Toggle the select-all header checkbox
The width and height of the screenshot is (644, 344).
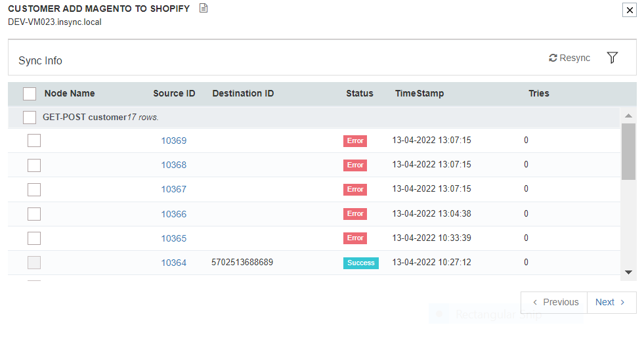tap(30, 94)
